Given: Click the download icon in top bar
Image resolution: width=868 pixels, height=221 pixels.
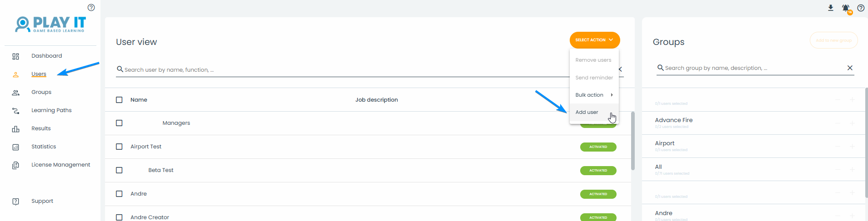Looking at the screenshot, I should pos(831,8).
